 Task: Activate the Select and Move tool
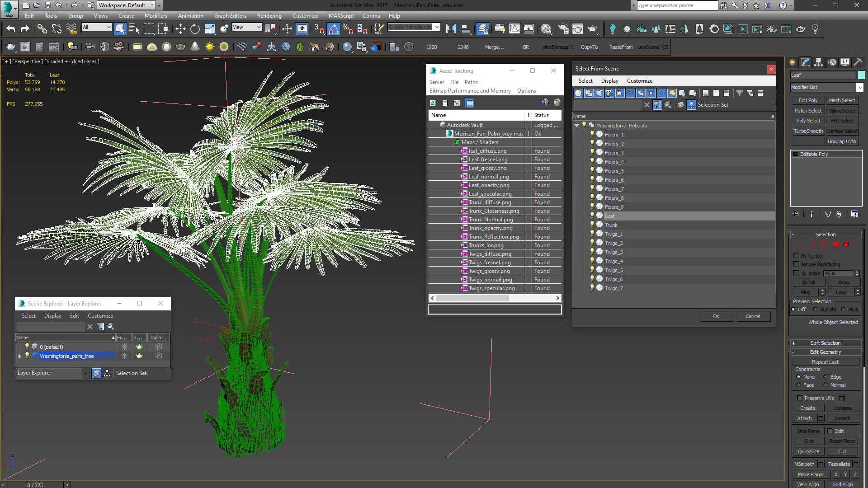pos(180,29)
